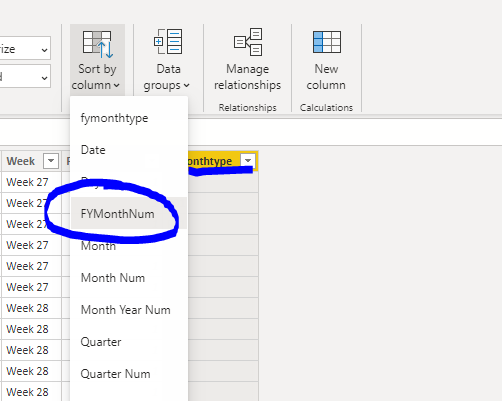The height and width of the screenshot is (401, 502).
Task: Open the fymonthtype column filter dropdown
Action: point(248,161)
